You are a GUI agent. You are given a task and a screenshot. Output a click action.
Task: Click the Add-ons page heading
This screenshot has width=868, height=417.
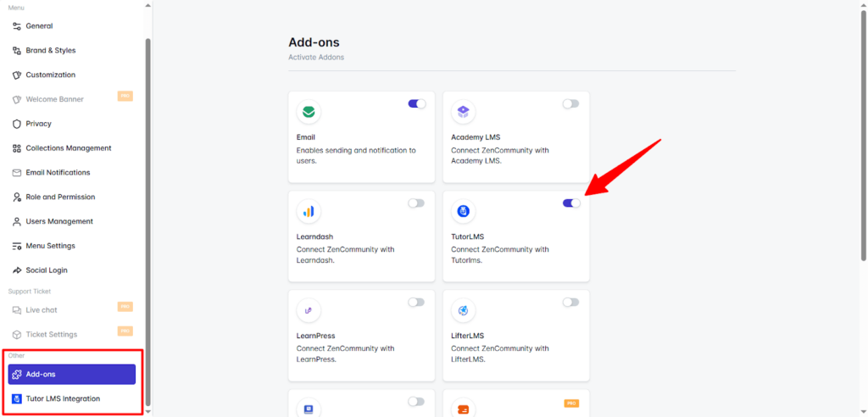(x=314, y=42)
